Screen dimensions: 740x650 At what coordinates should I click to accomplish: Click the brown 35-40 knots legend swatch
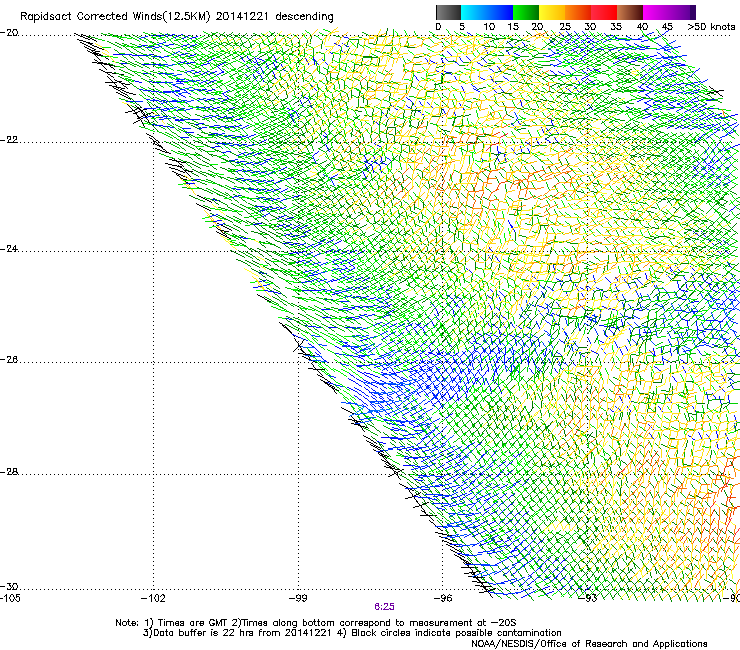(x=630, y=12)
